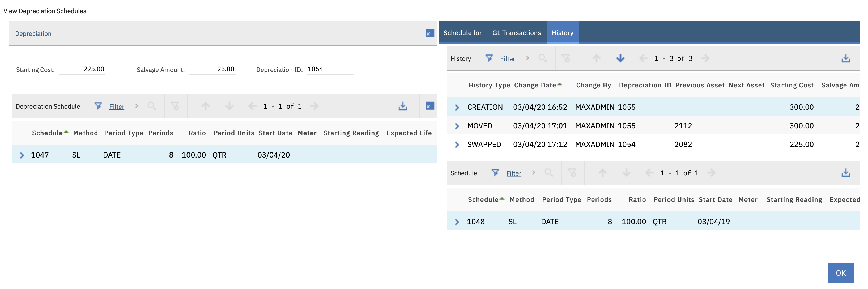
Task: Click the upward arrow icon in Depreciation Schedule toolbar
Action: pyautogui.click(x=206, y=106)
